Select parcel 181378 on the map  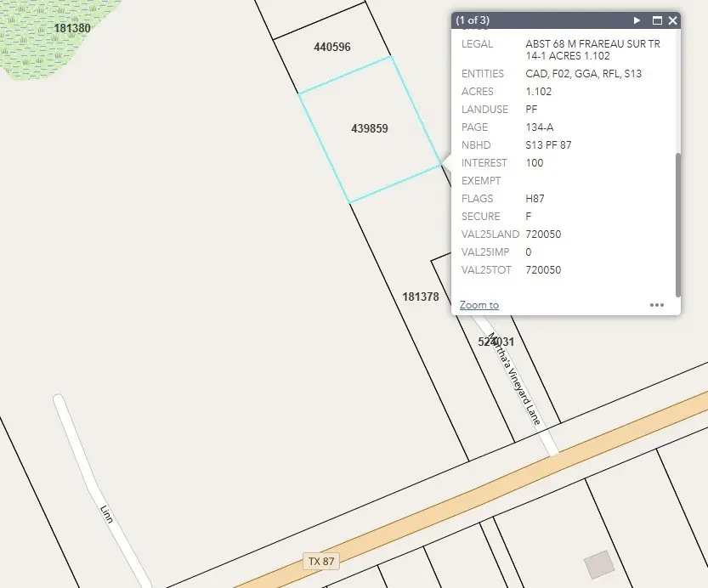[421, 297]
